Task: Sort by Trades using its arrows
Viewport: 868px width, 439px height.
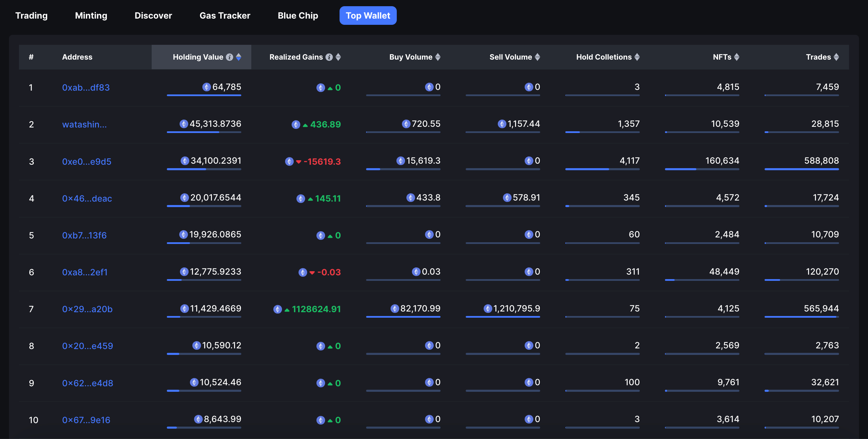Action: coord(836,57)
